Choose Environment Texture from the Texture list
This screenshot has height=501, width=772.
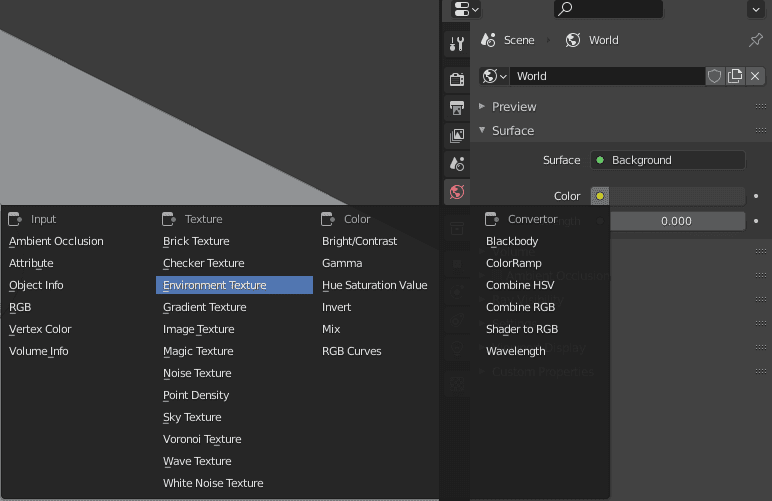234,285
